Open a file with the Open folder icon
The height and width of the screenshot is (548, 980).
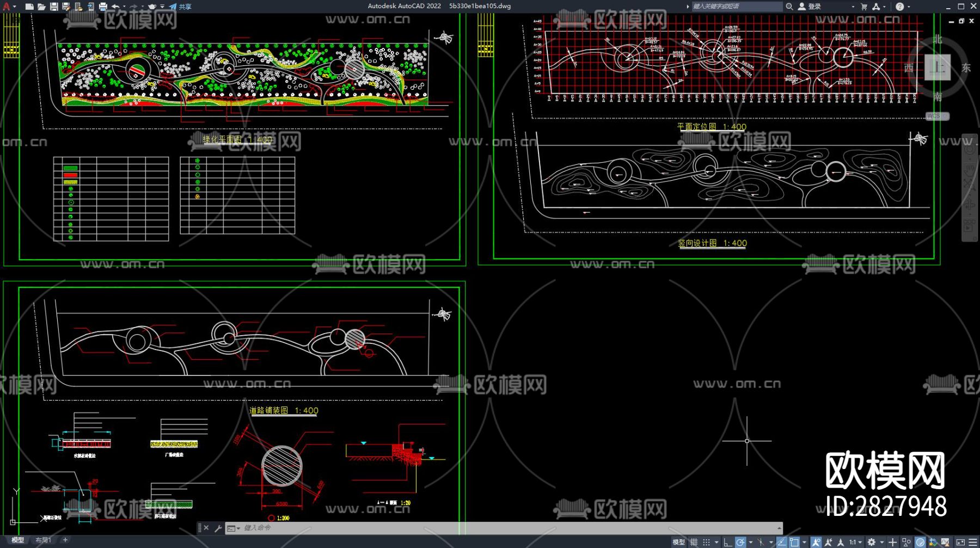pyautogui.click(x=41, y=7)
